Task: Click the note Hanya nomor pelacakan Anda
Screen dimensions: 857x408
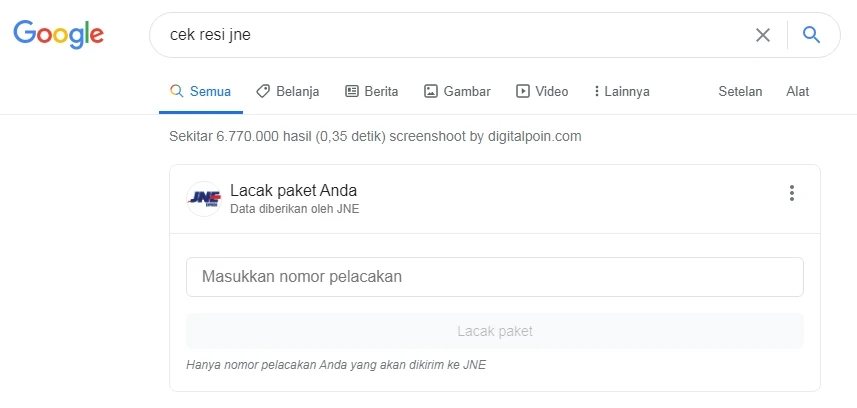Action: (x=336, y=365)
